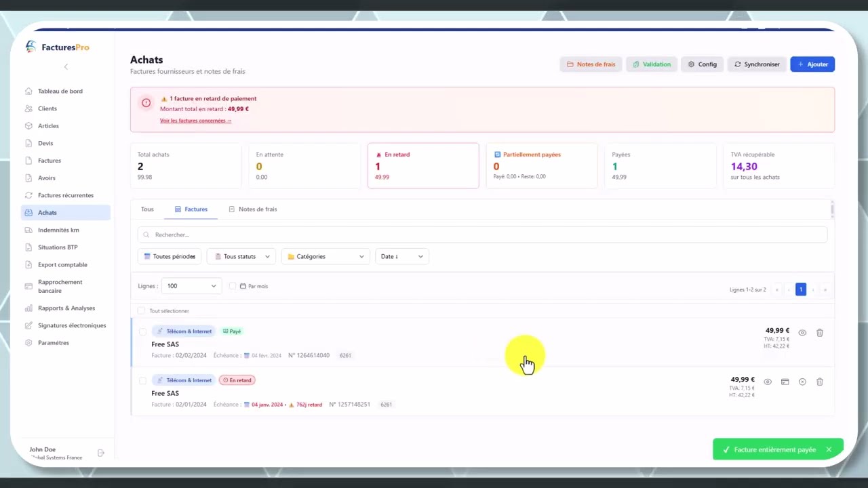The height and width of the screenshot is (488, 868).
Task: Switch to Notes de frais tab
Action: coord(253,209)
